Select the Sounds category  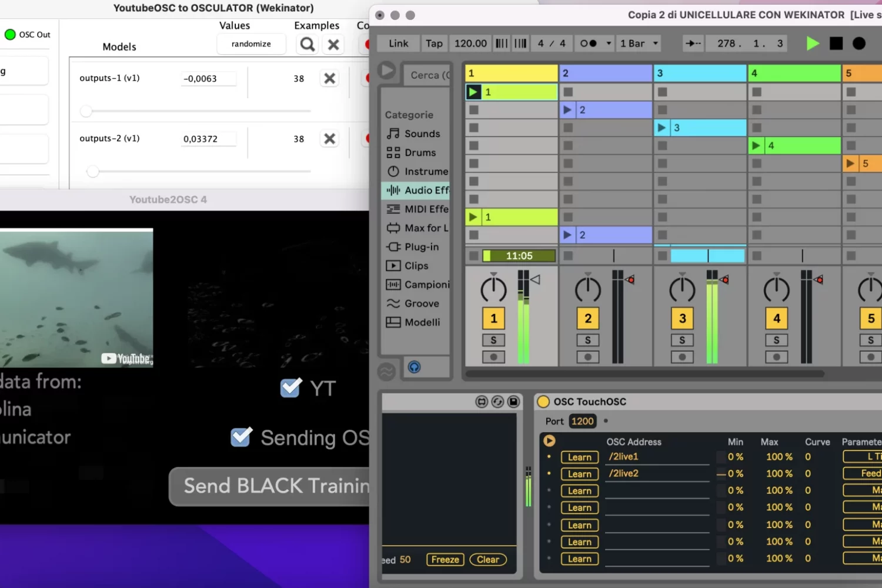click(415, 133)
